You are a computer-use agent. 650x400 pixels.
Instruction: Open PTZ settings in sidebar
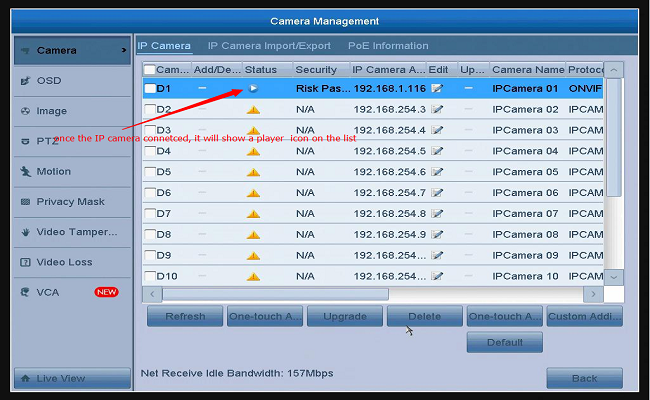pyautogui.click(x=46, y=141)
